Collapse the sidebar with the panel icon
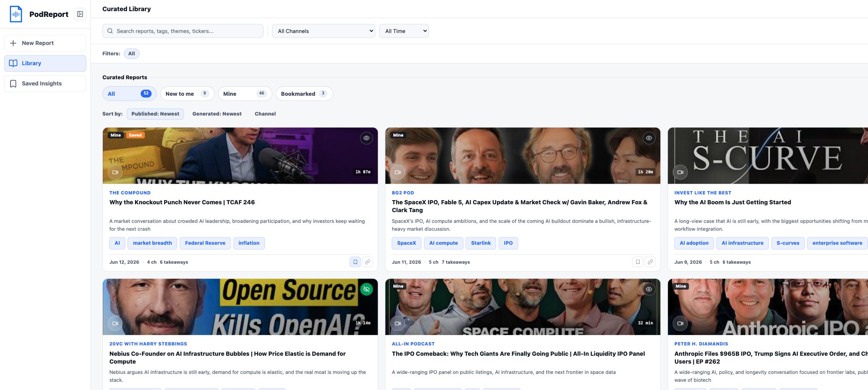Image resolution: width=868 pixels, height=390 pixels. [x=80, y=14]
